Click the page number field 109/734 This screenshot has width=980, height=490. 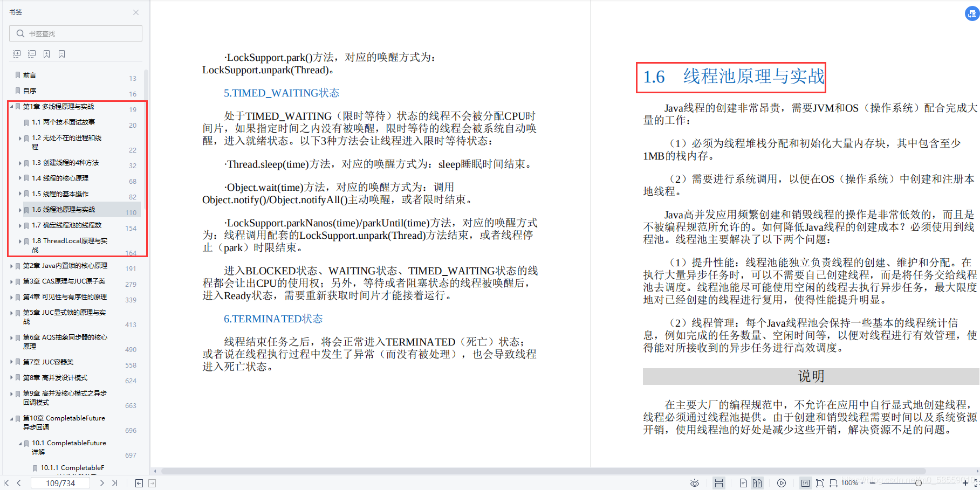tap(60, 483)
